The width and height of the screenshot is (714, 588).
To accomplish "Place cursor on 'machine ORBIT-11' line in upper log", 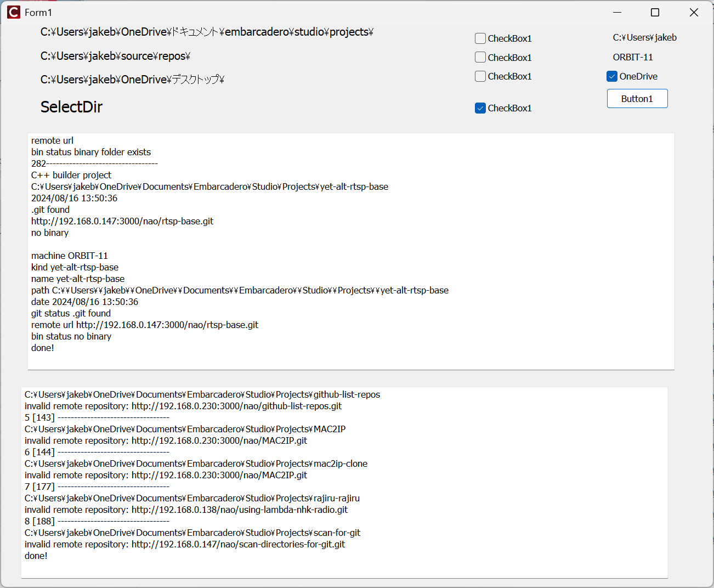I will [x=70, y=256].
